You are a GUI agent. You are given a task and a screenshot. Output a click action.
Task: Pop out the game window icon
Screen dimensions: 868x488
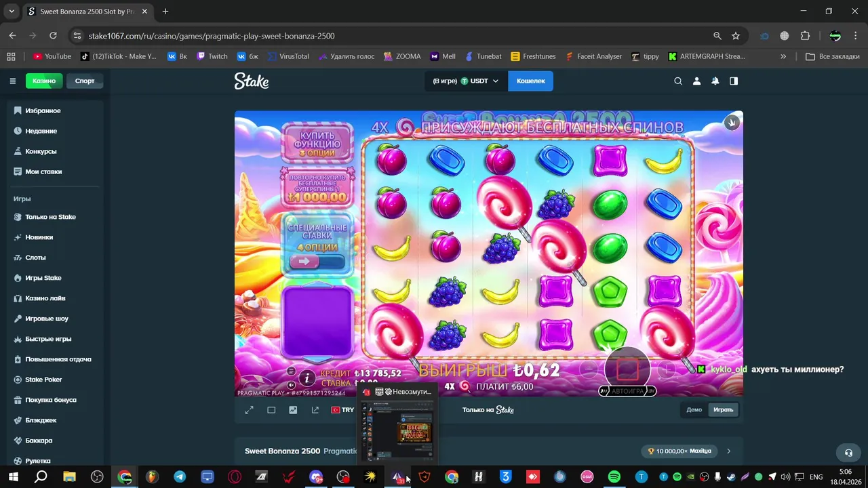[x=315, y=410]
